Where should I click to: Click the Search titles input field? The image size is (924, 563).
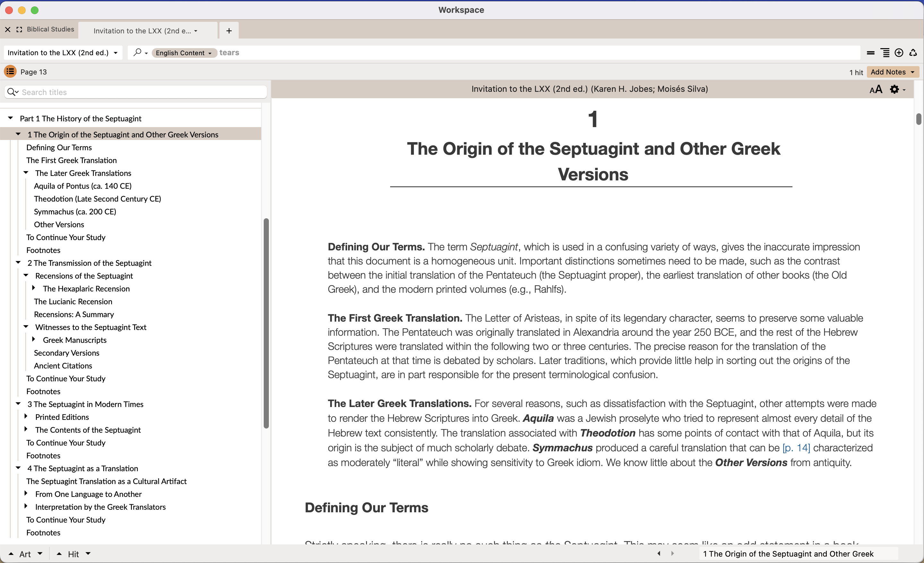point(142,92)
